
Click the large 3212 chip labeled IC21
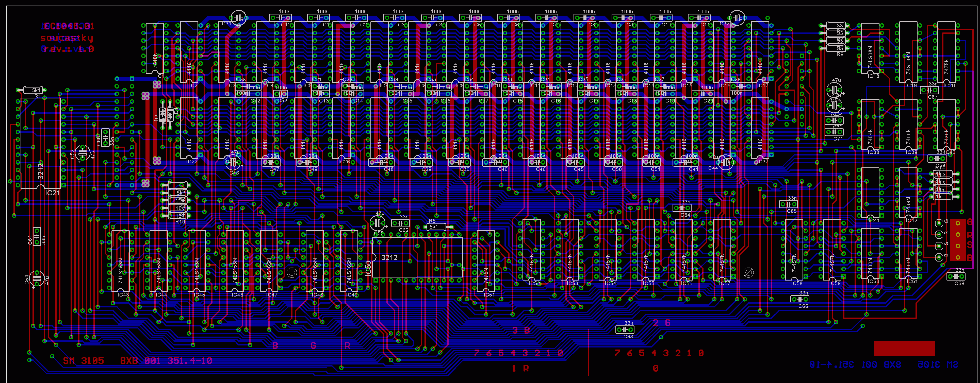(x=40, y=143)
